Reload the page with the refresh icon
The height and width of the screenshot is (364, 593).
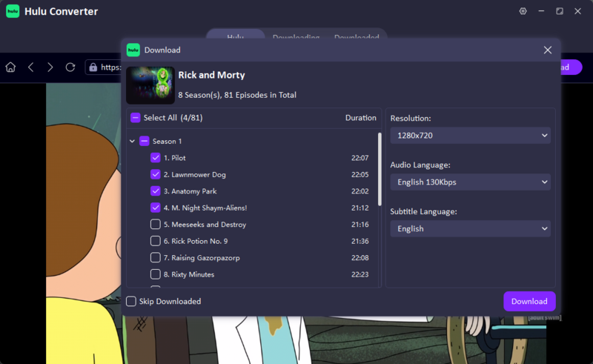(70, 67)
